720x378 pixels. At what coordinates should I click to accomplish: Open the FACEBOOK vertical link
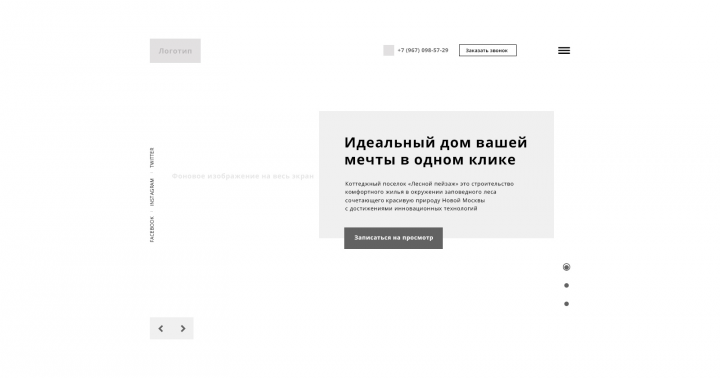[x=152, y=229]
